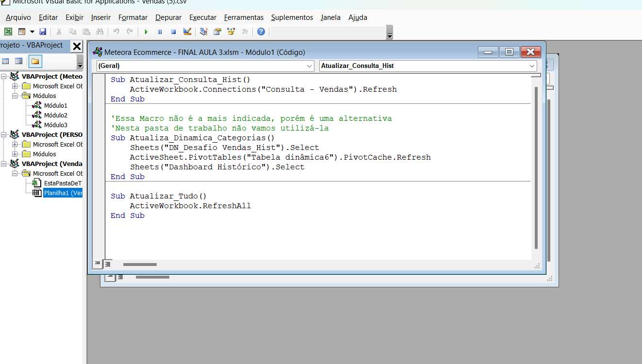Click the Sub Atualiza_Dinamica_Categorias() line

pos(193,138)
